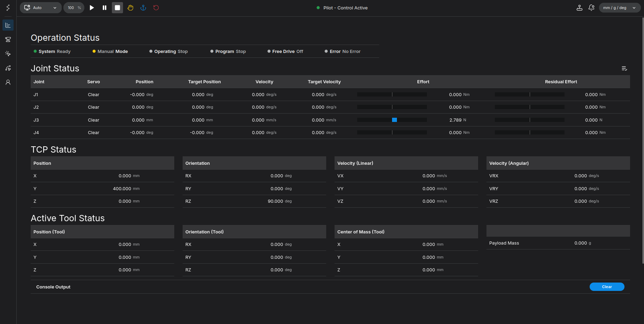Click the J3 effort bar indicator

coord(392,120)
